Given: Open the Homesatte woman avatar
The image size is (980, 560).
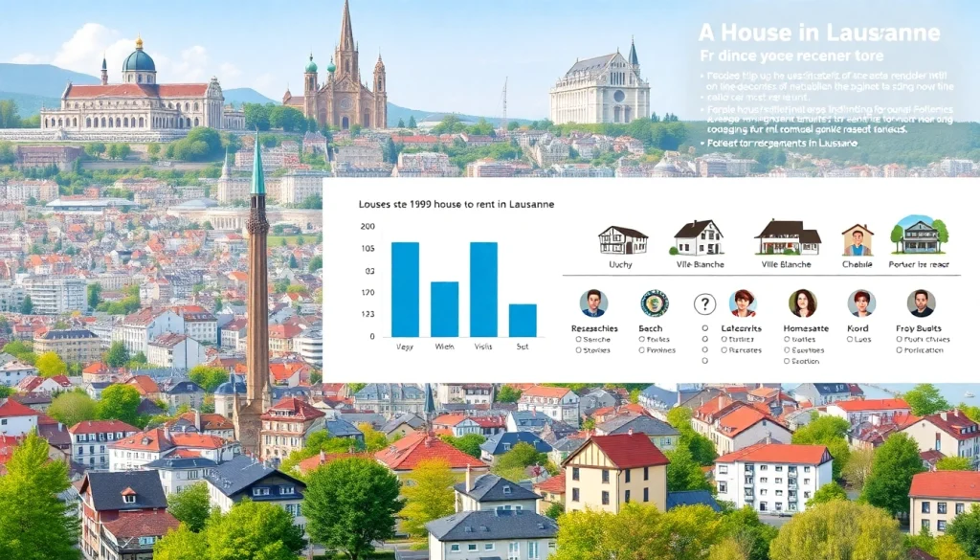Looking at the screenshot, I should click(x=802, y=303).
